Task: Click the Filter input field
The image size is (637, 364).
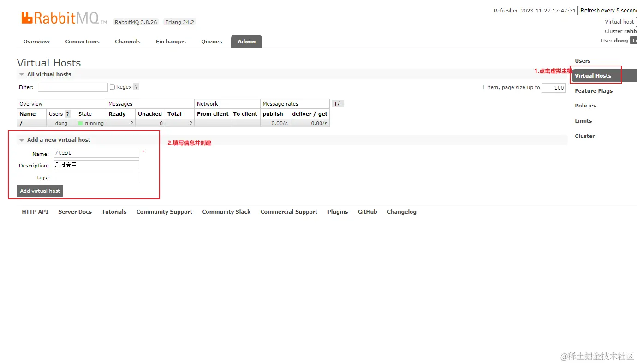Action: [72, 87]
